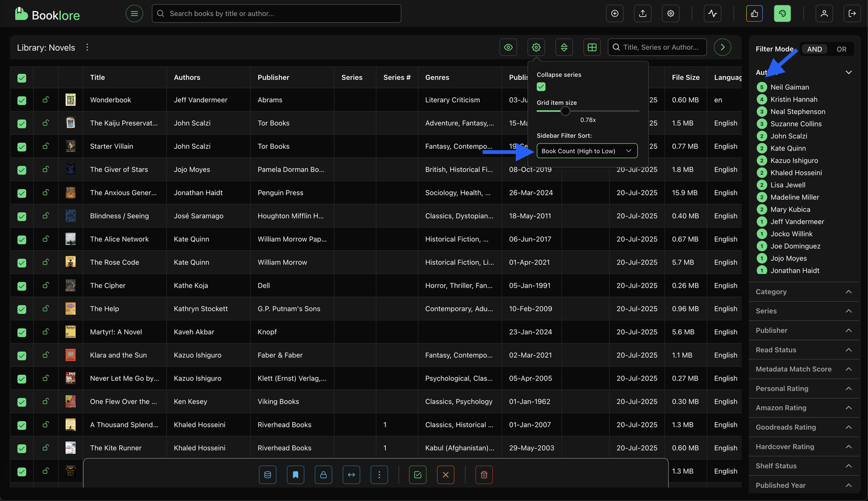Open the add book icon

point(615,13)
